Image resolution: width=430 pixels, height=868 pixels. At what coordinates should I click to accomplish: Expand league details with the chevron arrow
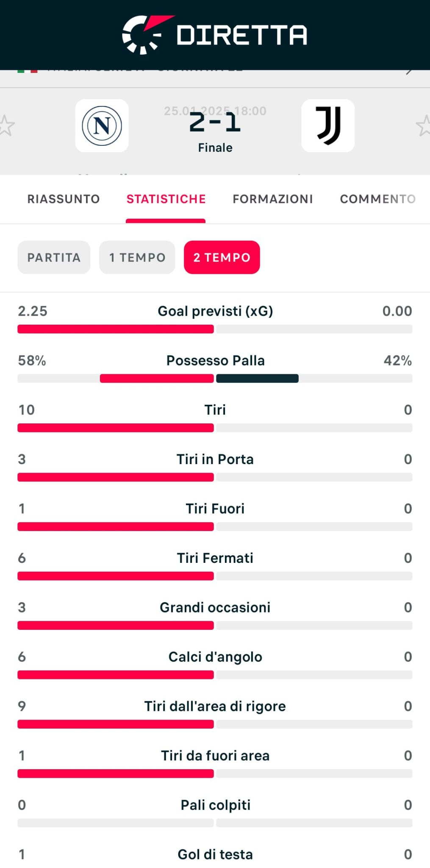pyautogui.click(x=409, y=72)
